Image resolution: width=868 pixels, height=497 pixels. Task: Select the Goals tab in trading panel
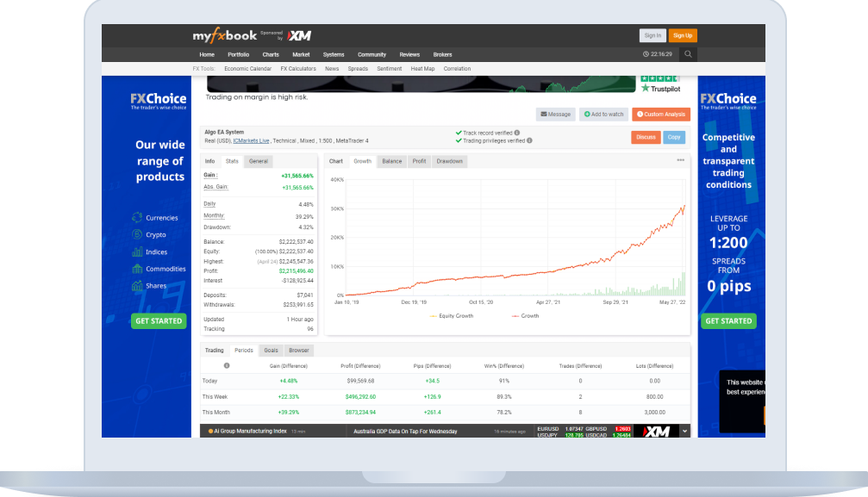(x=271, y=351)
